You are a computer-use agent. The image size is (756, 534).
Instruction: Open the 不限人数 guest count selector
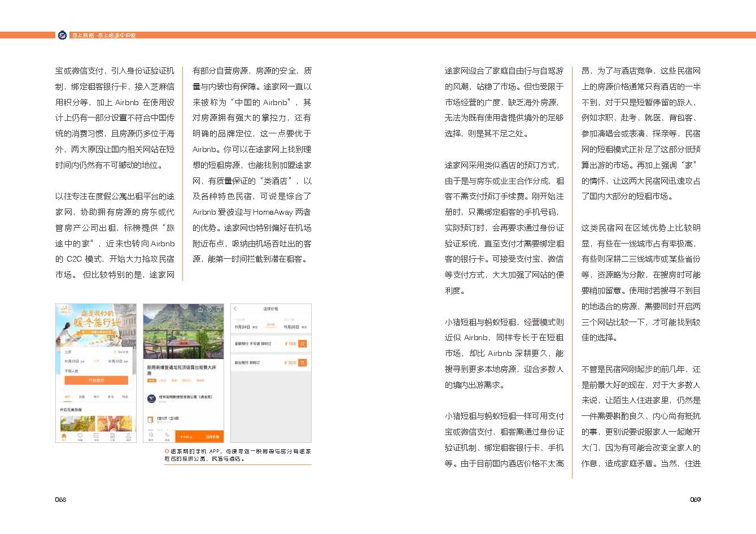pos(72,371)
